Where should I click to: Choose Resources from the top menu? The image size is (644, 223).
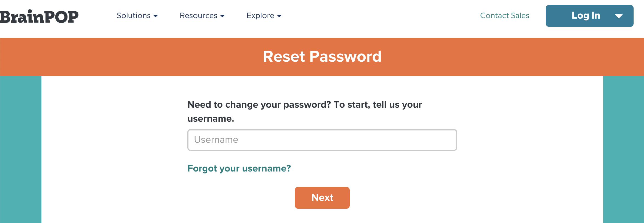pos(198,16)
